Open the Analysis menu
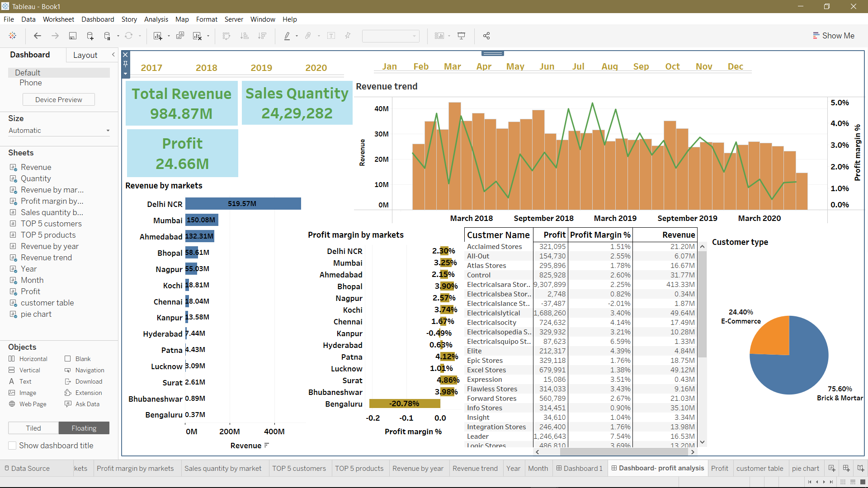 (x=156, y=19)
